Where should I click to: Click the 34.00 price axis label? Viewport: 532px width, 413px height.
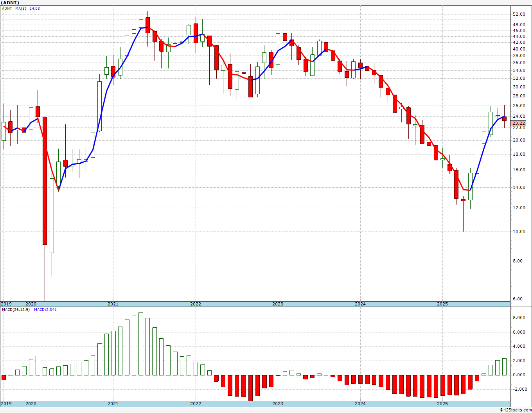pyautogui.click(x=519, y=70)
